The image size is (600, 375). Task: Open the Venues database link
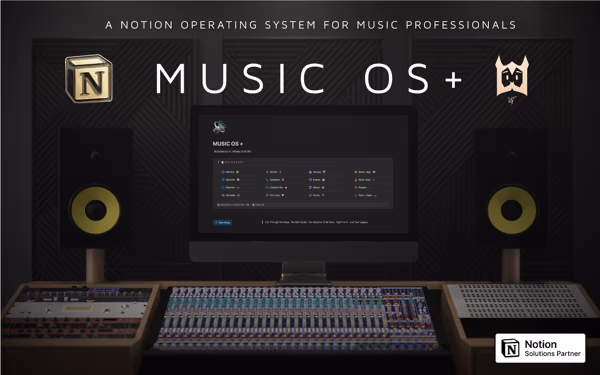(x=317, y=172)
